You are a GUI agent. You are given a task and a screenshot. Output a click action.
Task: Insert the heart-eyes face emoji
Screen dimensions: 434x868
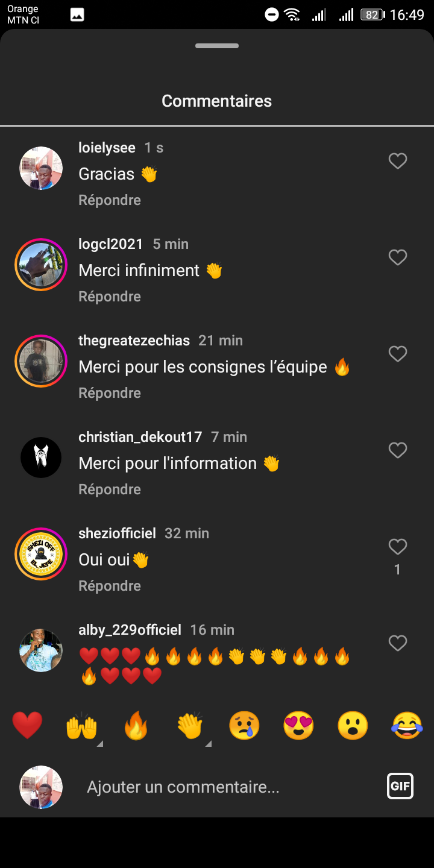298,725
